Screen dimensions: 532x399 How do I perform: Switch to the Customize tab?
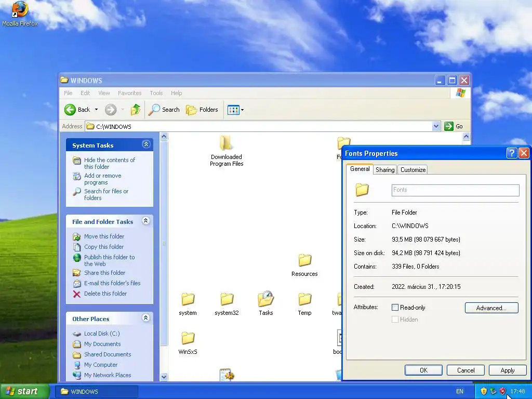click(413, 170)
